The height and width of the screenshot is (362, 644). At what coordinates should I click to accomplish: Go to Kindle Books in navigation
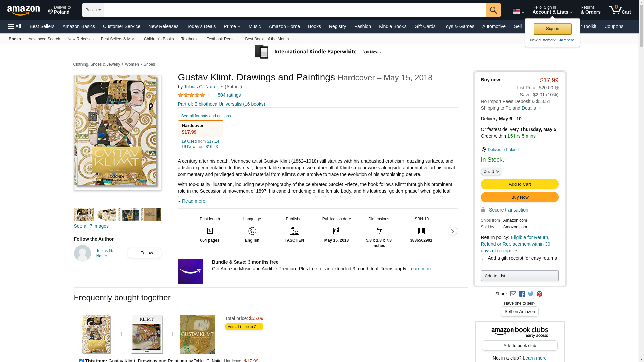(392, 26)
